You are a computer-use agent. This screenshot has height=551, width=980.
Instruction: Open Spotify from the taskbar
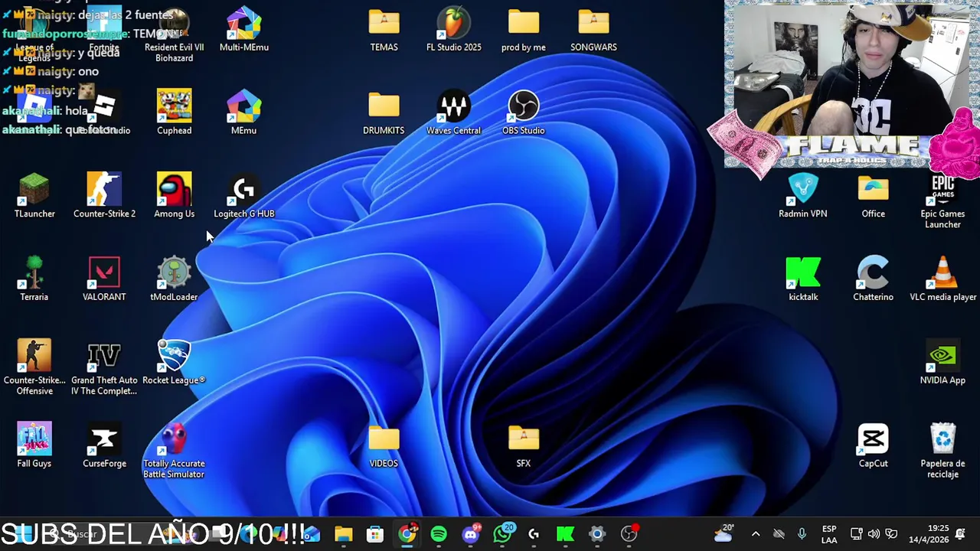point(439,534)
